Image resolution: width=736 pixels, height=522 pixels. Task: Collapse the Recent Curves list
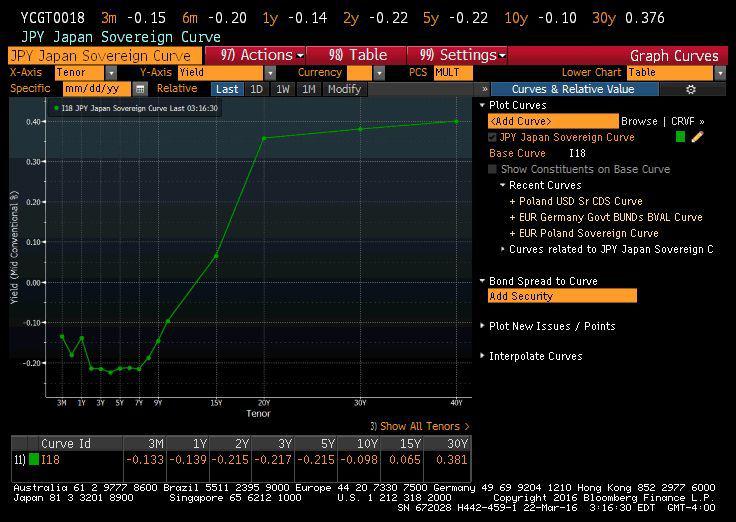coord(502,185)
